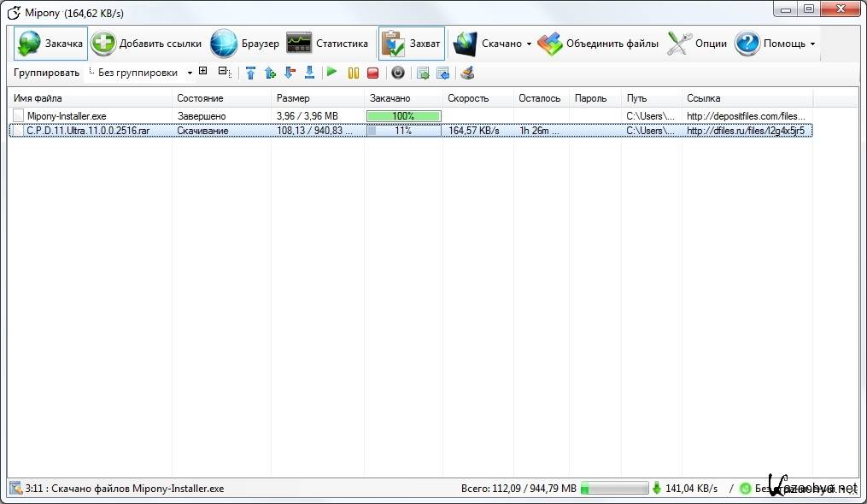Click the Добавить ссылки button
Image resolution: width=867 pixels, height=504 pixels.
click(x=147, y=44)
